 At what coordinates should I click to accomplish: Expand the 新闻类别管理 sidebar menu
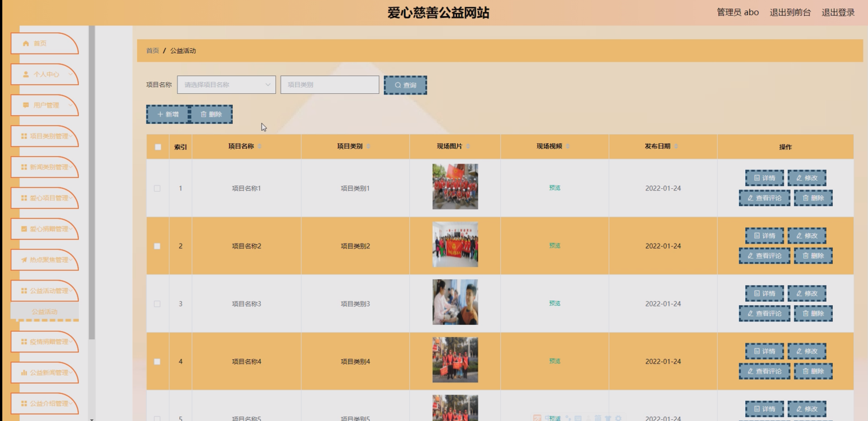click(x=44, y=167)
